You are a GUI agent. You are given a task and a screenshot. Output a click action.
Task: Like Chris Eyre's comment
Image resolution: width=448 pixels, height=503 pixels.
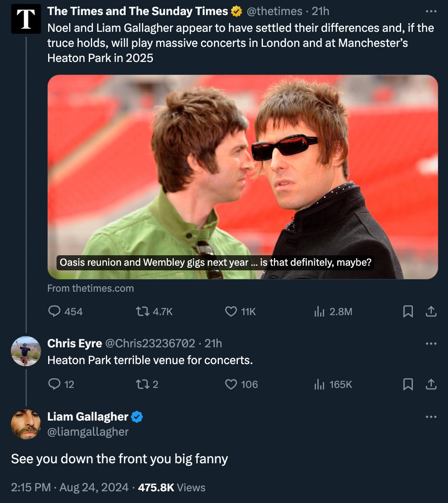click(x=231, y=384)
